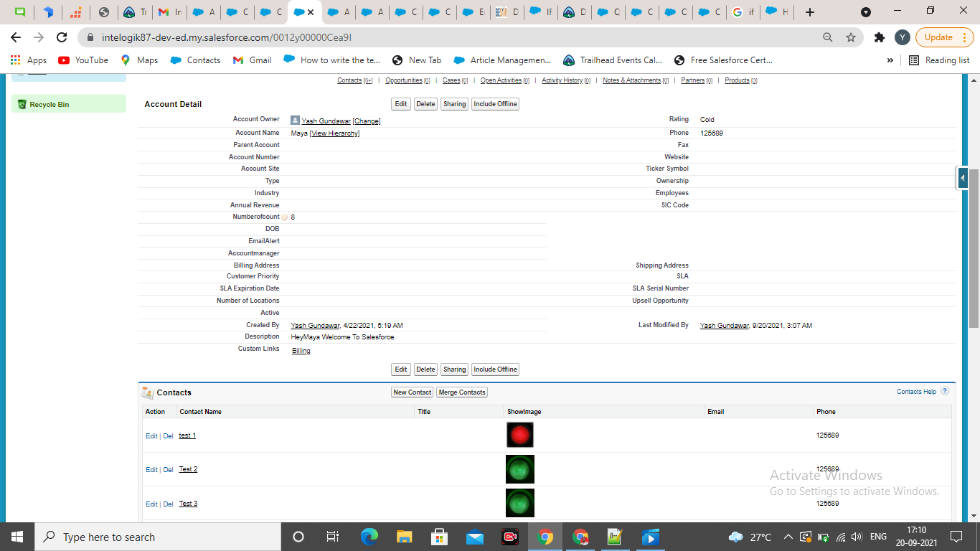980x551 pixels.
Task: Click the Numberofcount help icon
Action: 284,217
